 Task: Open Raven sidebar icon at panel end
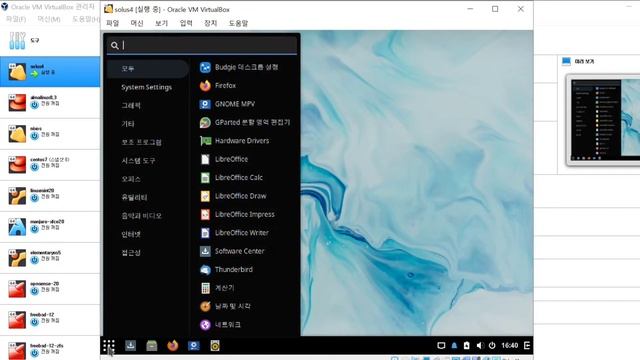point(527,345)
